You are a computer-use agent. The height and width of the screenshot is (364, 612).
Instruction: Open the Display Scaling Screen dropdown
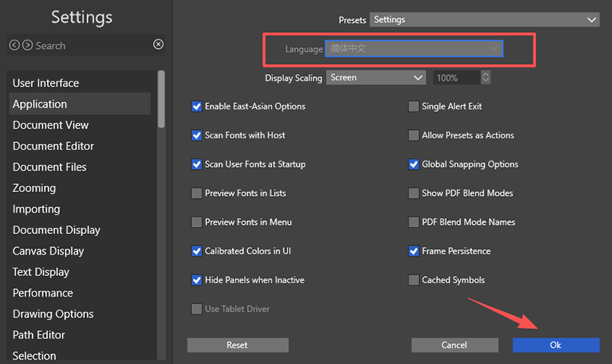point(376,78)
